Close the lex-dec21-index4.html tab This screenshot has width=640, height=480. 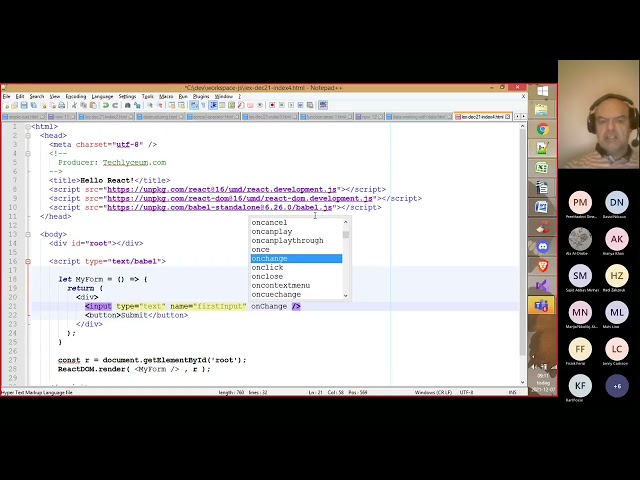508,117
